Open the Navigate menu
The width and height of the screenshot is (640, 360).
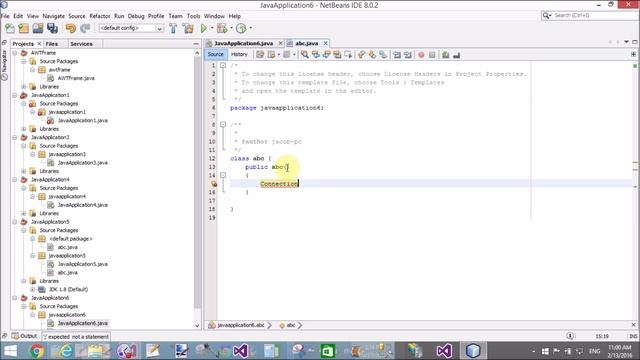(x=53, y=16)
